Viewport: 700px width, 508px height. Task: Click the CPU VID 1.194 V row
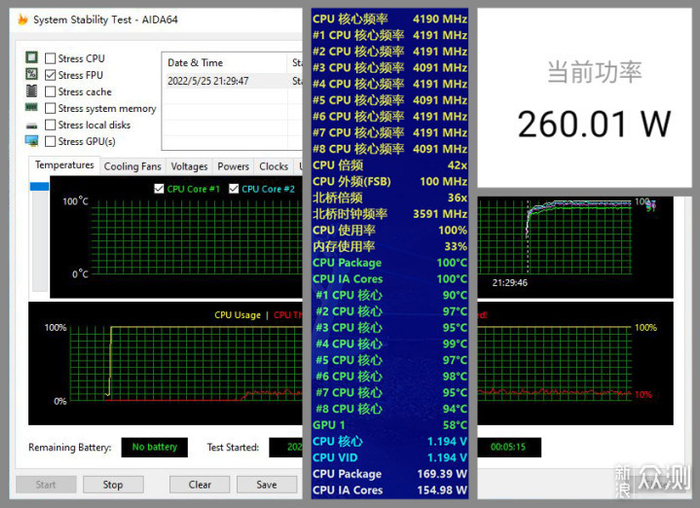[x=390, y=458]
